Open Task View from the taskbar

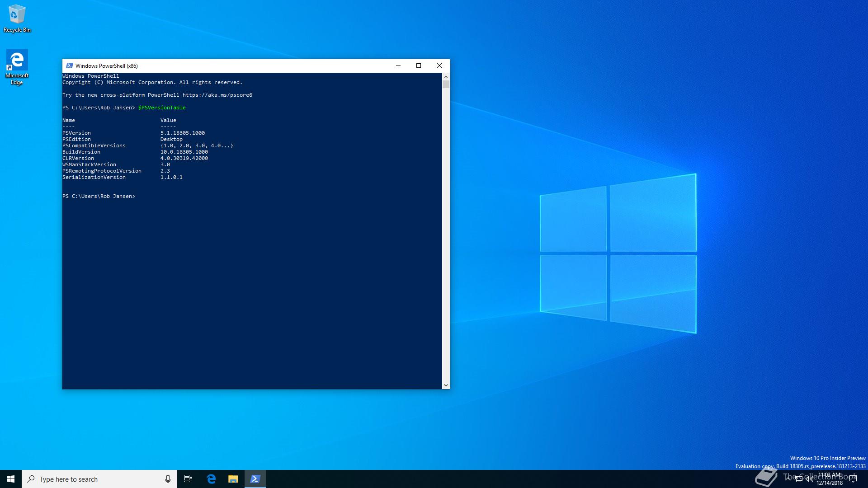point(188,479)
